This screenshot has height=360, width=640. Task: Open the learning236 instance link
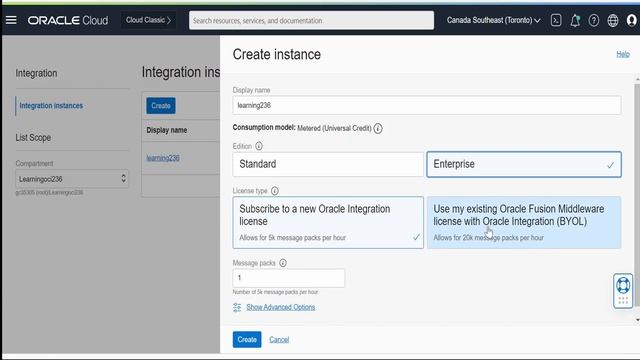(163, 158)
